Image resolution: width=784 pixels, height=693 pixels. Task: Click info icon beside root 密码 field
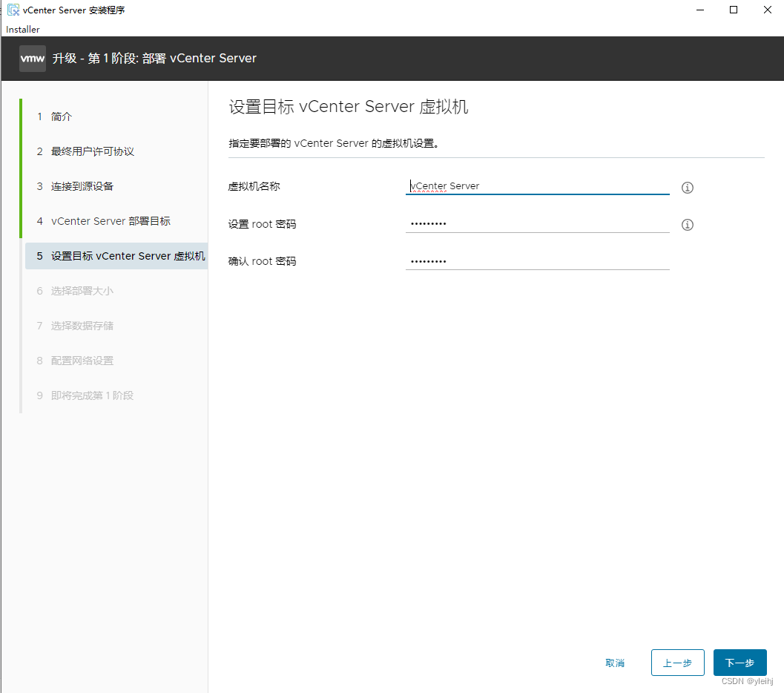(687, 224)
